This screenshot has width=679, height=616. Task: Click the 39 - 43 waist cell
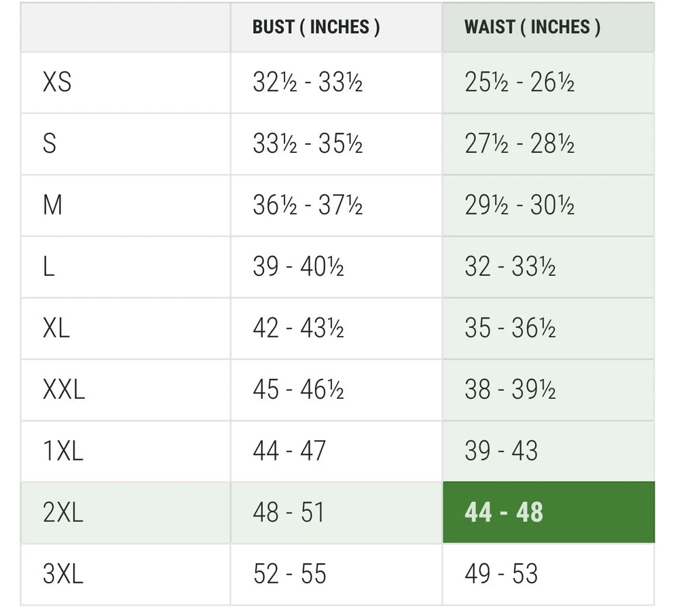pyautogui.click(x=501, y=451)
